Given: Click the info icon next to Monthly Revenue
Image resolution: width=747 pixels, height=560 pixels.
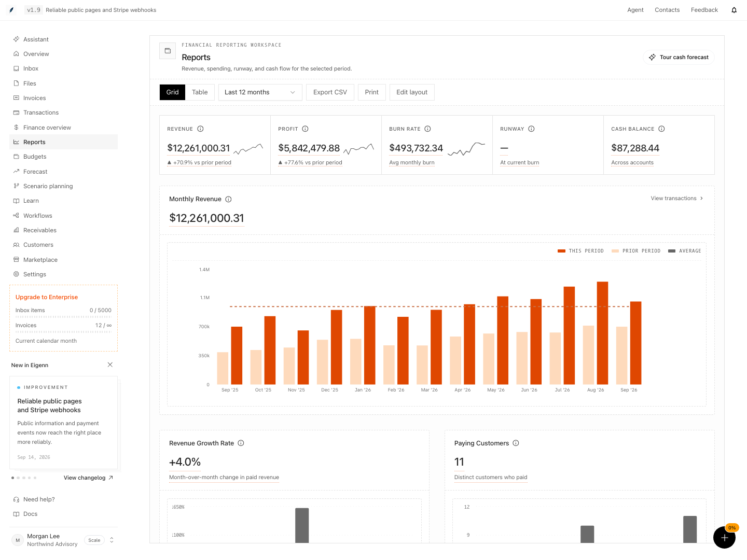Looking at the screenshot, I should [228, 199].
